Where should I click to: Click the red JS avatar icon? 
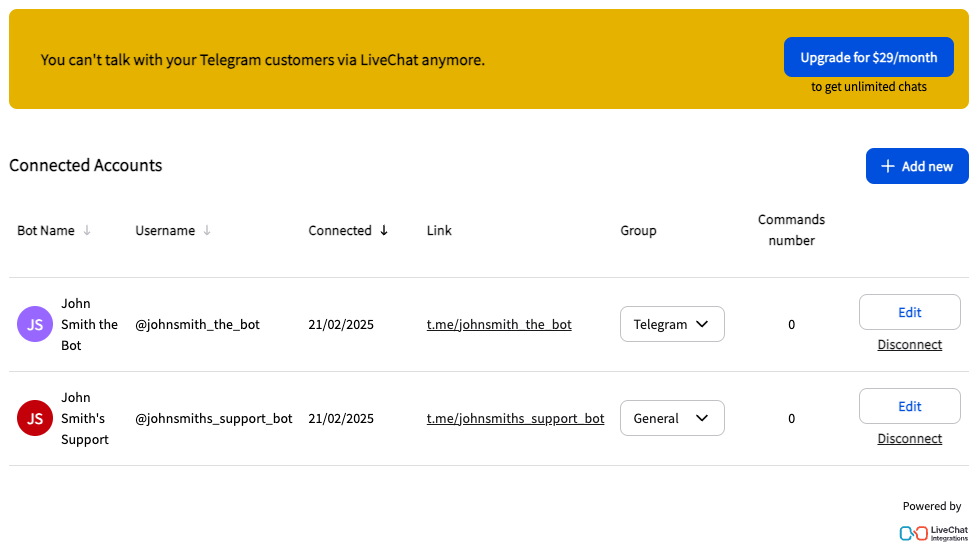[x=34, y=418]
